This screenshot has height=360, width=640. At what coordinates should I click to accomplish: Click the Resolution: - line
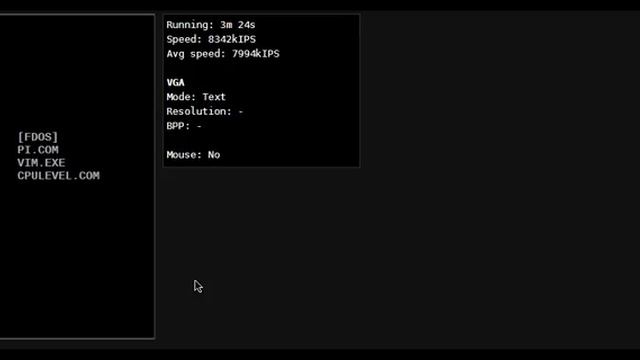[x=204, y=111]
